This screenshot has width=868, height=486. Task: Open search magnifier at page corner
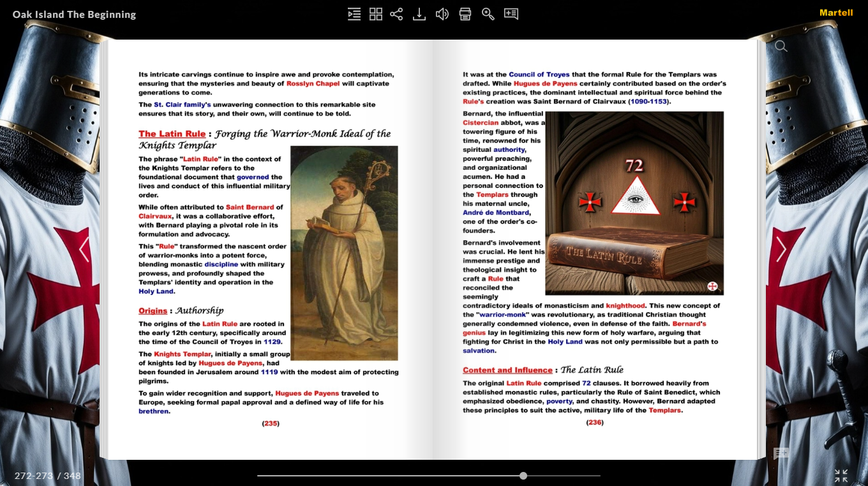(x=781, y=46)
